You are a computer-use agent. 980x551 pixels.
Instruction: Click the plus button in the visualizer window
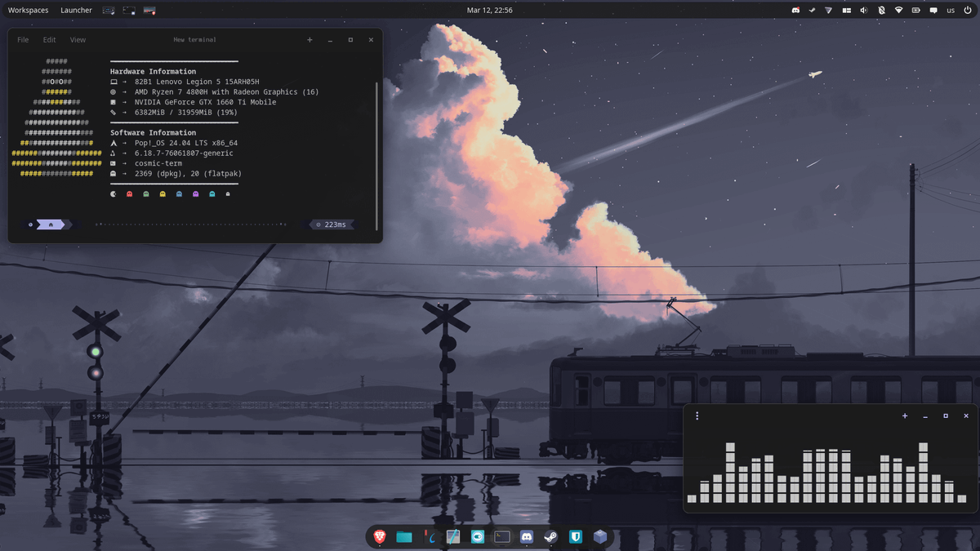click(905, 416)
